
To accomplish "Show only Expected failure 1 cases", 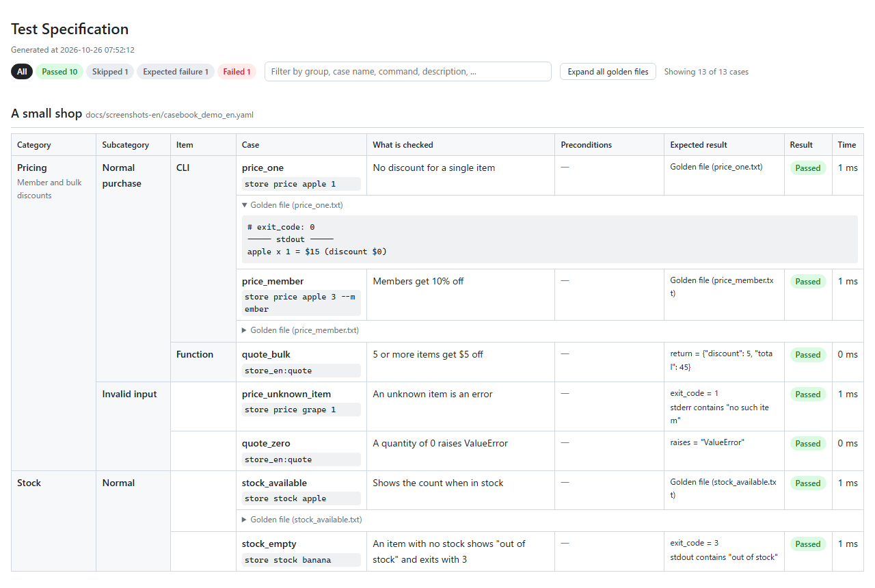I will point(176,72).
